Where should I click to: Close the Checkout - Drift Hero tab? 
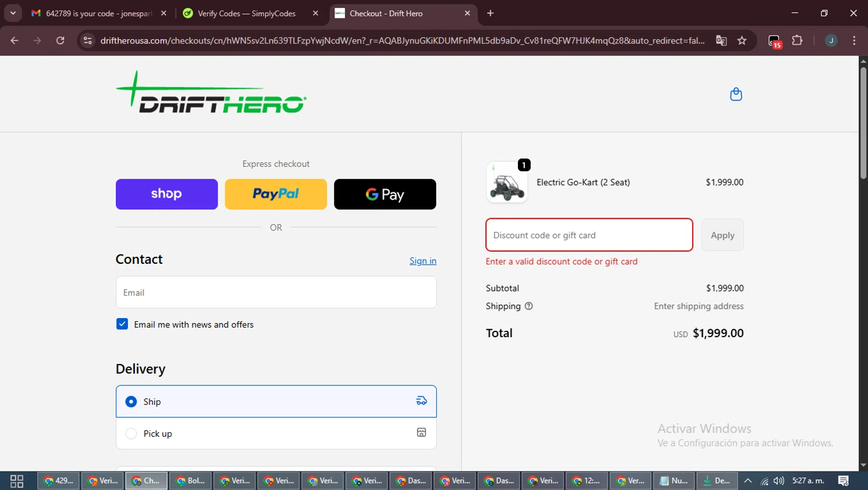[468, 13]
